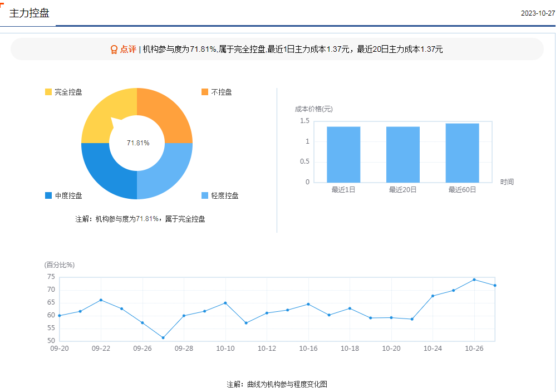Image resolution: width=560 pixels, height=392 pixels.
Task: Select the 最近60日 cost bar
Action: (462, 153)
